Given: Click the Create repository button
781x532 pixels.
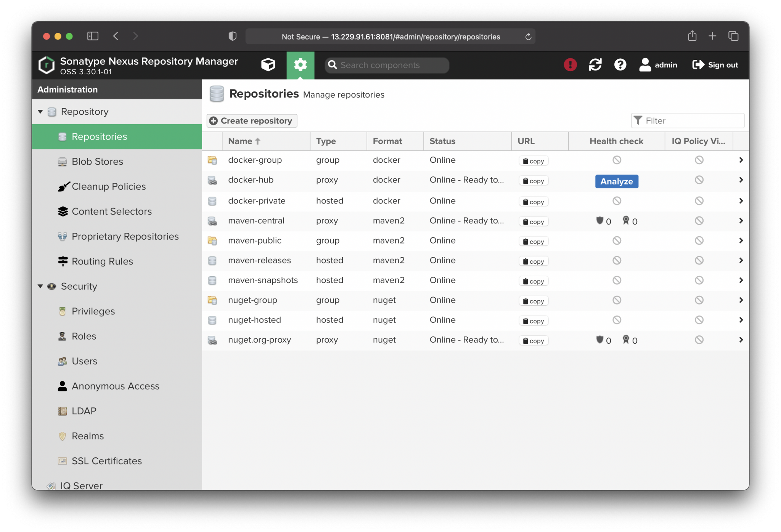Looking at the screenshot, I should point(251,120).
